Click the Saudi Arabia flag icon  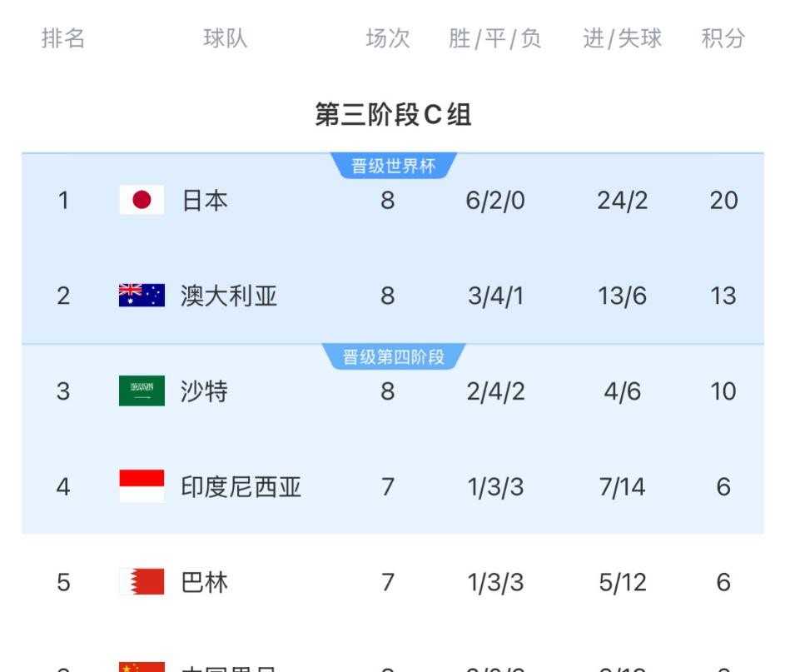tap(142, 391)
